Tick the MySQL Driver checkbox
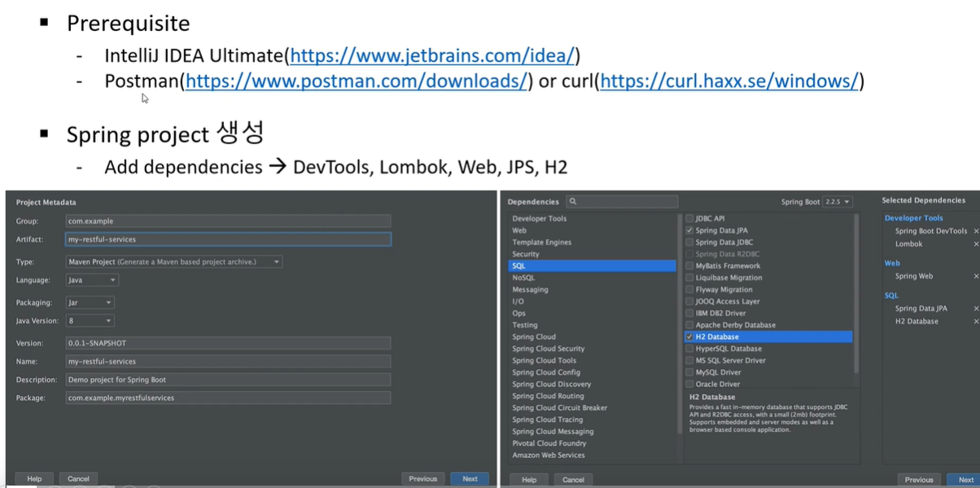This screenshot has height=488, width=980. (689, 372)
